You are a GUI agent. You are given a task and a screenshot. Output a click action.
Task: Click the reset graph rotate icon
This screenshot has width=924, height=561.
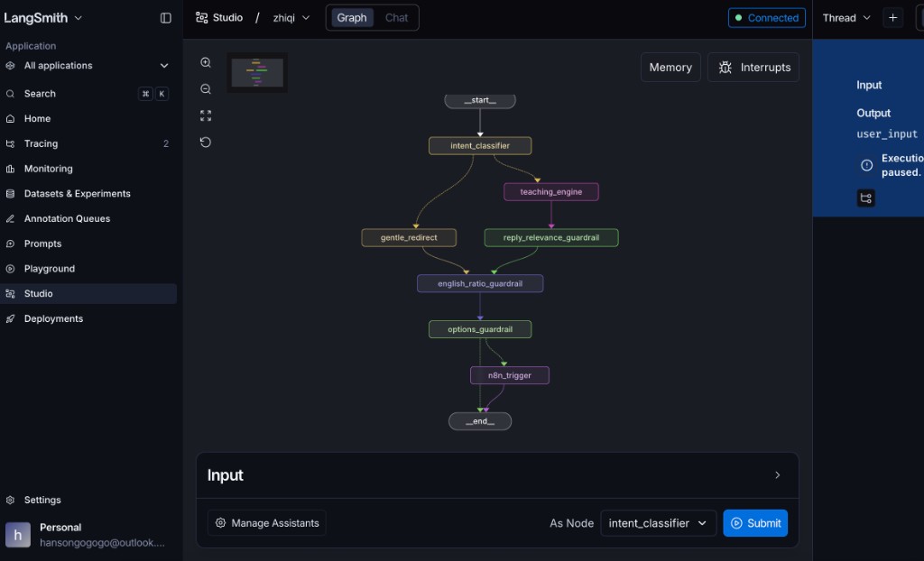pos(206,143)
